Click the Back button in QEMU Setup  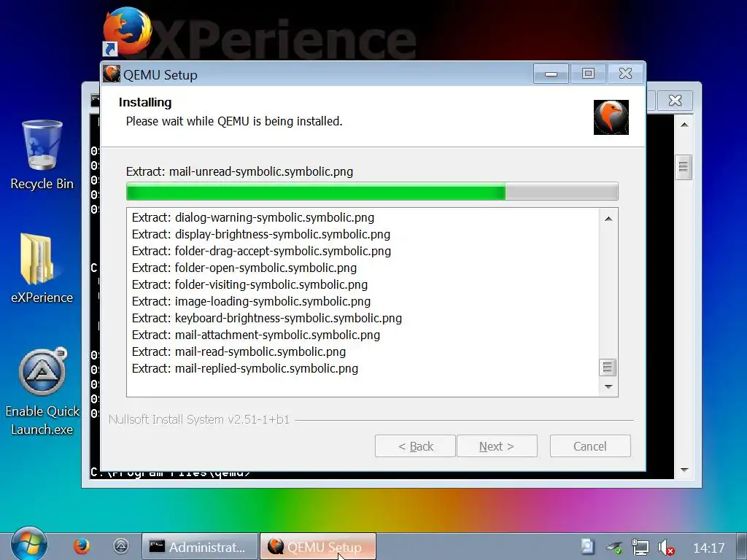pyautogui.click(x=415, y=446)
